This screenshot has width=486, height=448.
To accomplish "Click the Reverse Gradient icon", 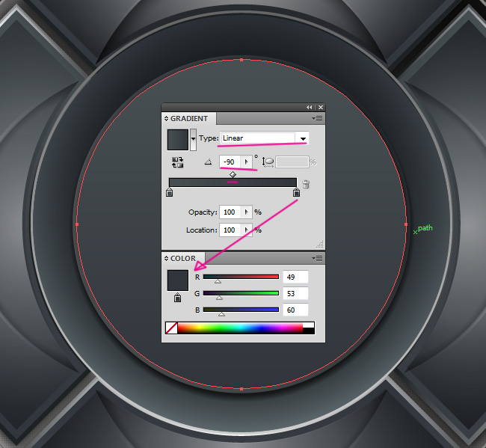I will point(177,162).
